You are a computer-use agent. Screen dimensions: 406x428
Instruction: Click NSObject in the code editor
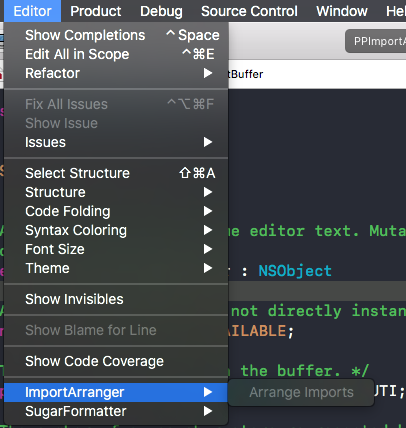click(x=295, y=271)
